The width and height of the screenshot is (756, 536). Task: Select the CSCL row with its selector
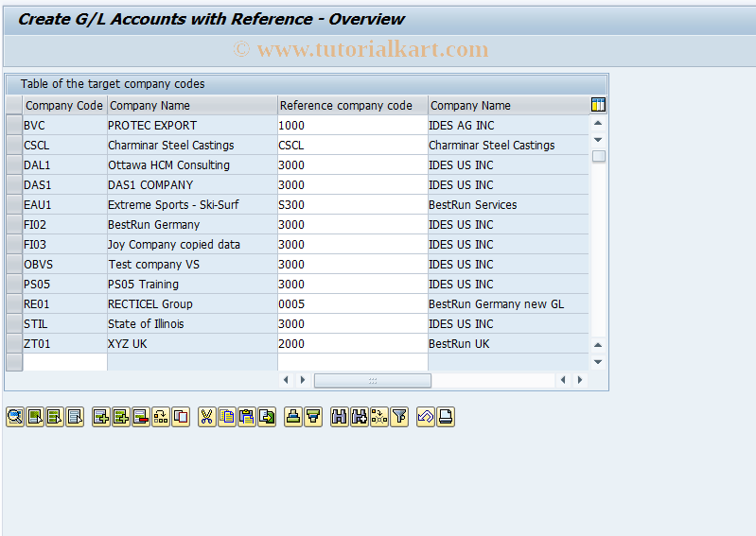coord(14,145)
